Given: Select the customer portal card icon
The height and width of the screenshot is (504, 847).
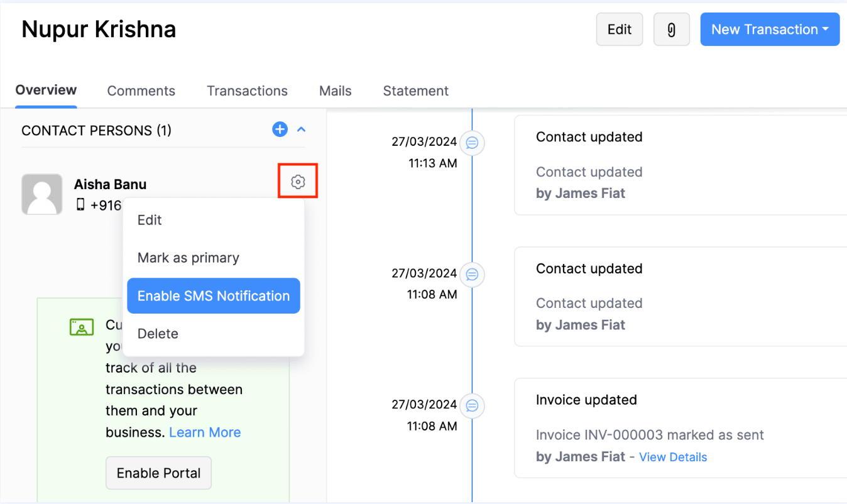Looking at the screenshot, I should pyautogui.click(x=81, y=326).
